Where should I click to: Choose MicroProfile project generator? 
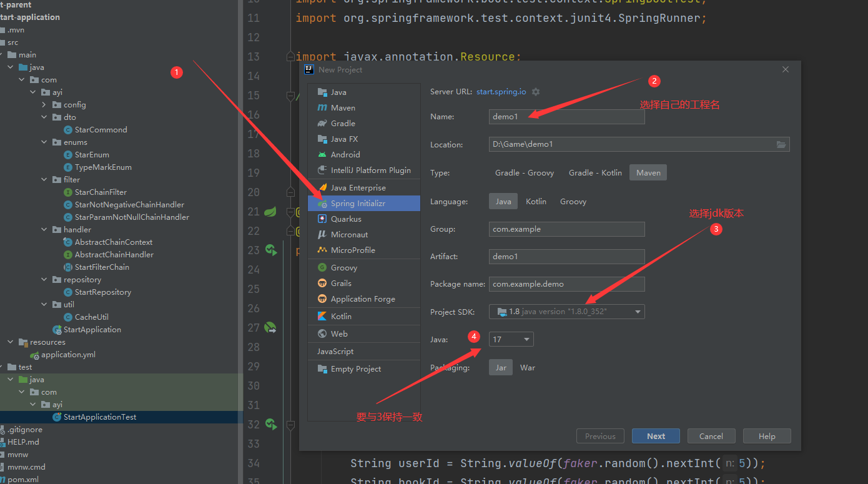(x=364, y=250)
